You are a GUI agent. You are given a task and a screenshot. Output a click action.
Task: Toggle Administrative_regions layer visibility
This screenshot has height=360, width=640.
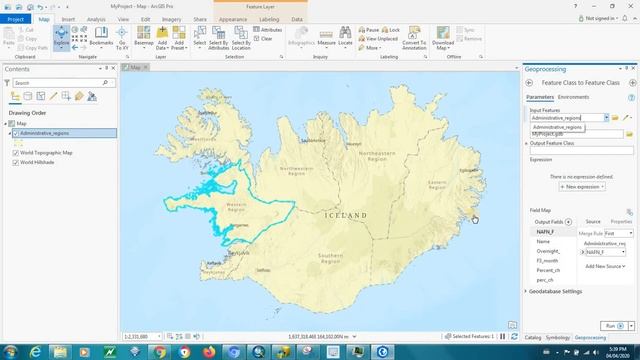click(x=16, y=133)
